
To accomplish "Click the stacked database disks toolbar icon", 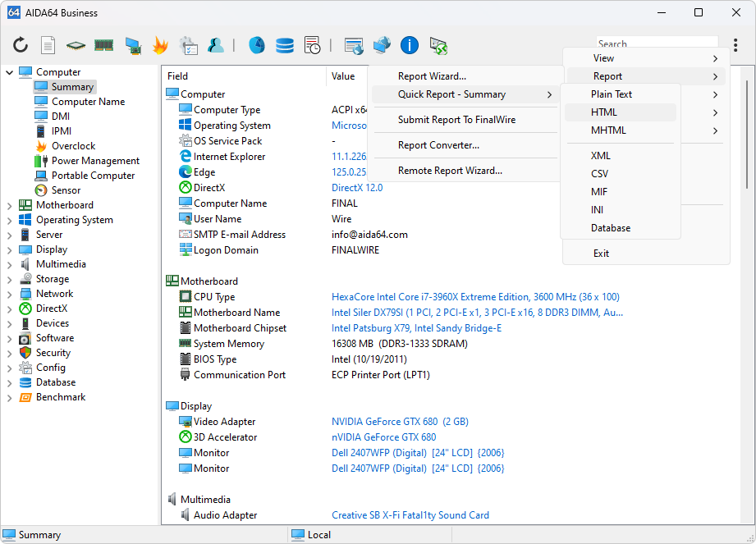I will (285, 45).
